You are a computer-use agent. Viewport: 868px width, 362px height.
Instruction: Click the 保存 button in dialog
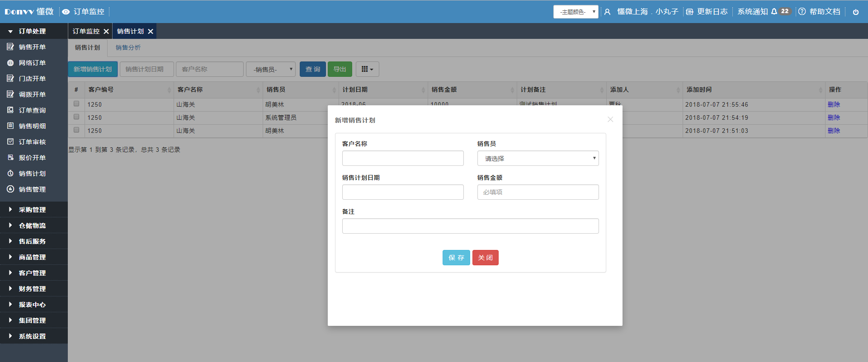click(456, 258)
